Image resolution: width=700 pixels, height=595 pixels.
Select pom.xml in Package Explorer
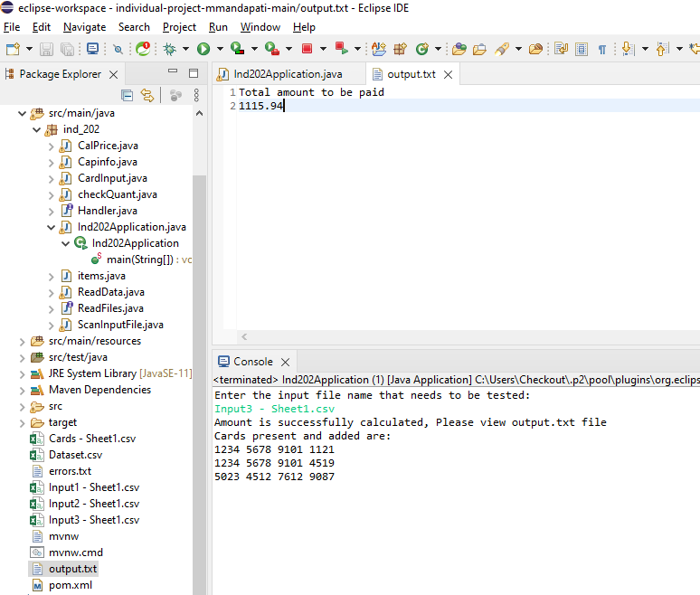[x=71, y=585]
